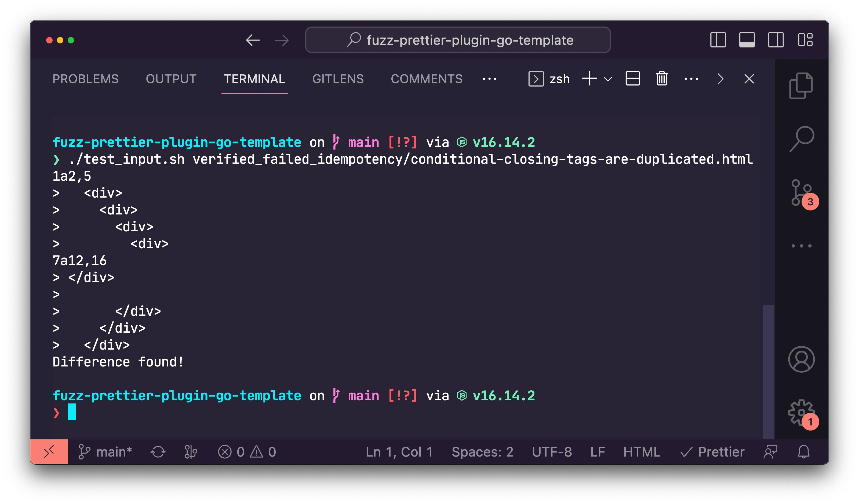Viewport: 859px width, 504px height.
Task: Click the remote window indicator in status bar
Action: point(49,452)
